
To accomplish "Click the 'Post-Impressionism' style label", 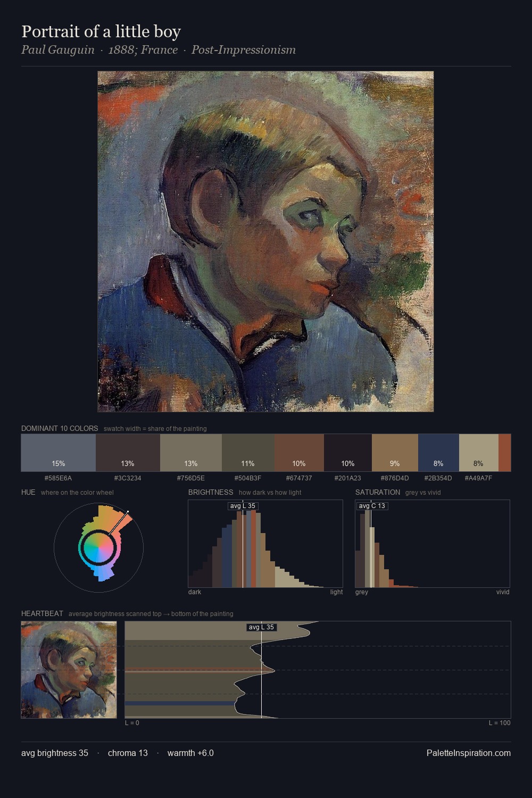I will click(x=244, y=50).
